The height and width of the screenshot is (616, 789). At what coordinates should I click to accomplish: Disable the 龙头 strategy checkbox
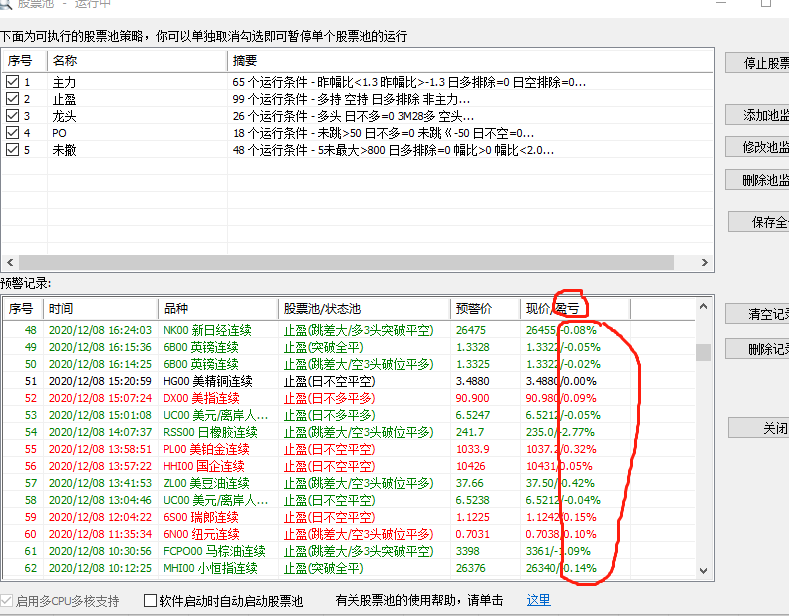[x=13, y=116]
